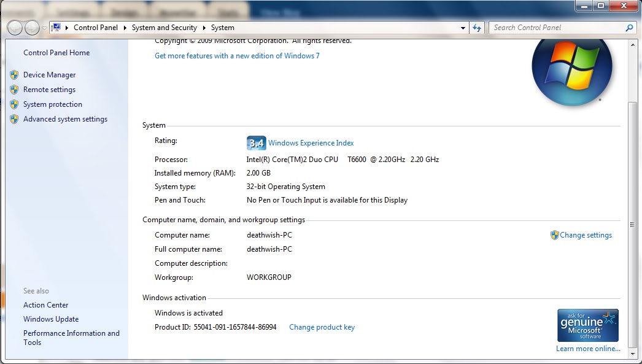This screenshot has width=642, height=364.
Task: Click the shield icon beside Advanced system settings
Action: (14, 119)
